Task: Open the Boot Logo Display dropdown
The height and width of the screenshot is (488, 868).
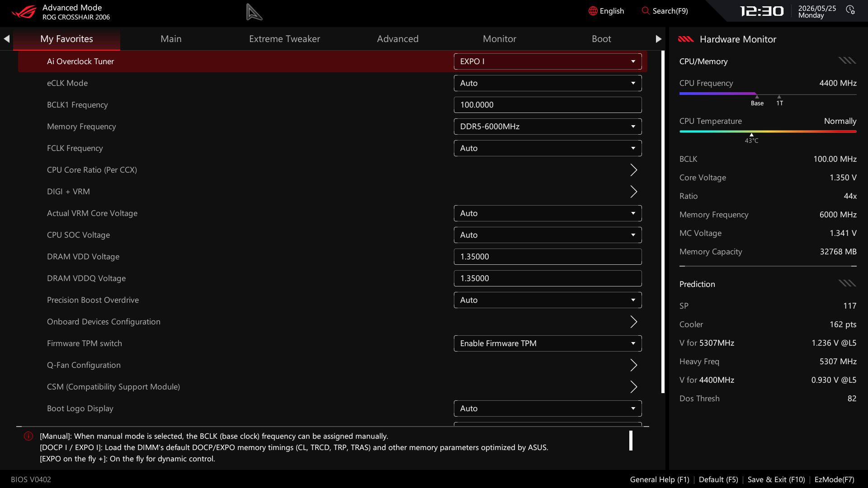Action: pos(547,408)
